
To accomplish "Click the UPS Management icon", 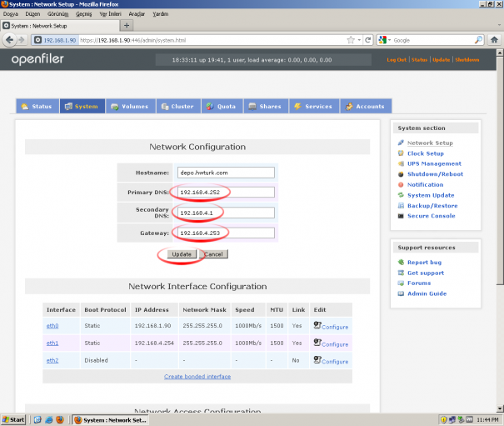I will [x=401, y=163].
